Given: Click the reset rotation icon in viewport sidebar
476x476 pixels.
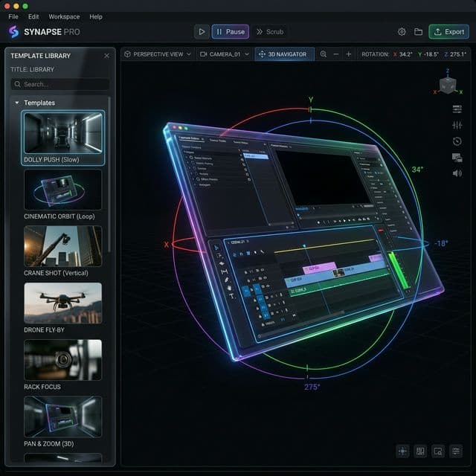Looking at the screenshot, I should tap(457, 141).
